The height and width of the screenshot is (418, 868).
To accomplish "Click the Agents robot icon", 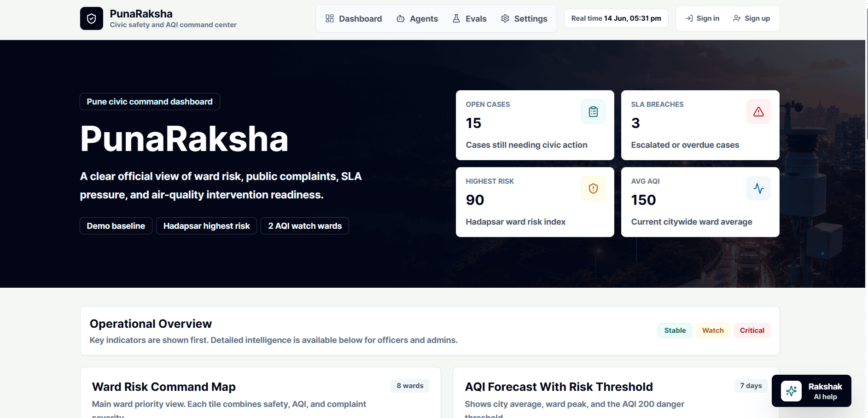I will (401, 18).
